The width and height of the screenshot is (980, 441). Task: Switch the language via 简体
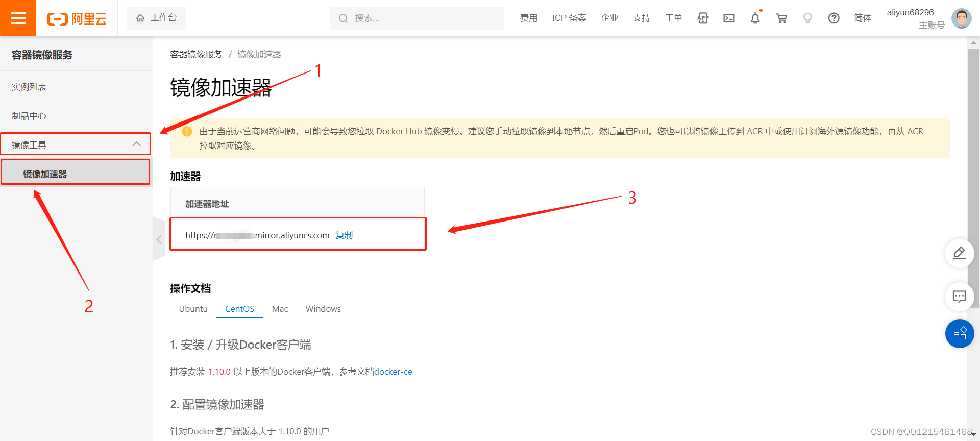coord(863,18)
